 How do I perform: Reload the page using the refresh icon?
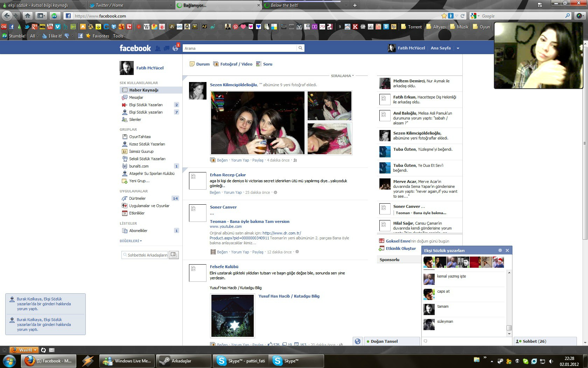coord(462,16)
